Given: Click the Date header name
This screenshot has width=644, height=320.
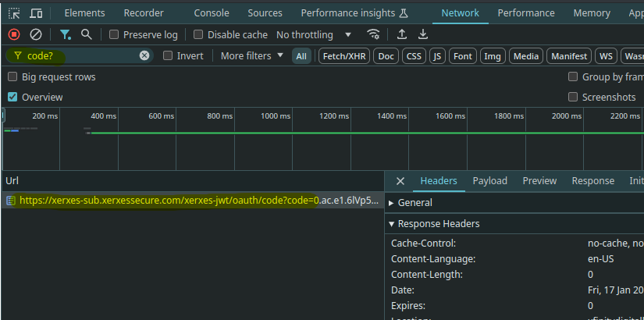Looking at the screenshot, I should point(403,290).
